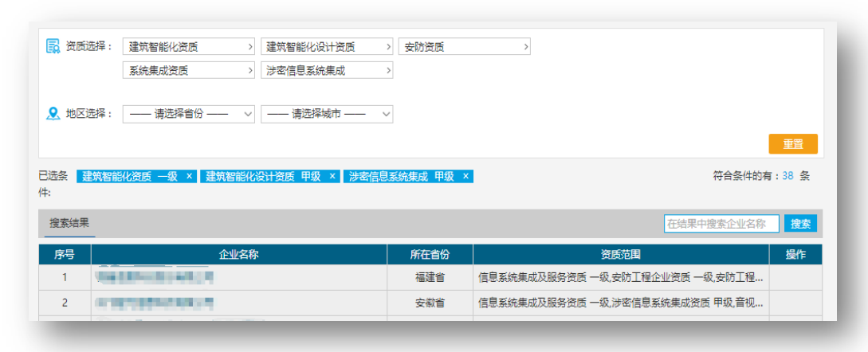Remove the 涉密信息系统集成 甲级 filter tag

point(465,177)
